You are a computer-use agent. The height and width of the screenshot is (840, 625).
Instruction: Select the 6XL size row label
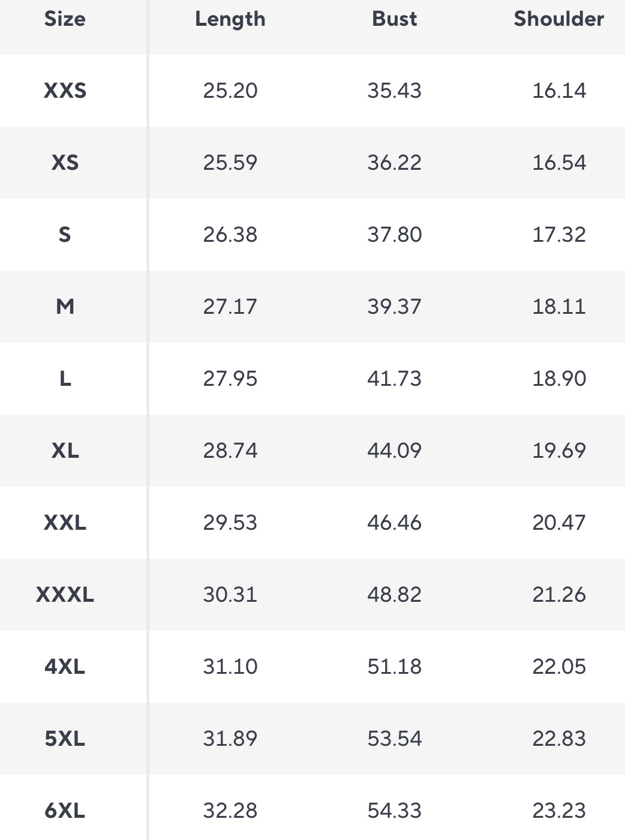tap(65, 811)
